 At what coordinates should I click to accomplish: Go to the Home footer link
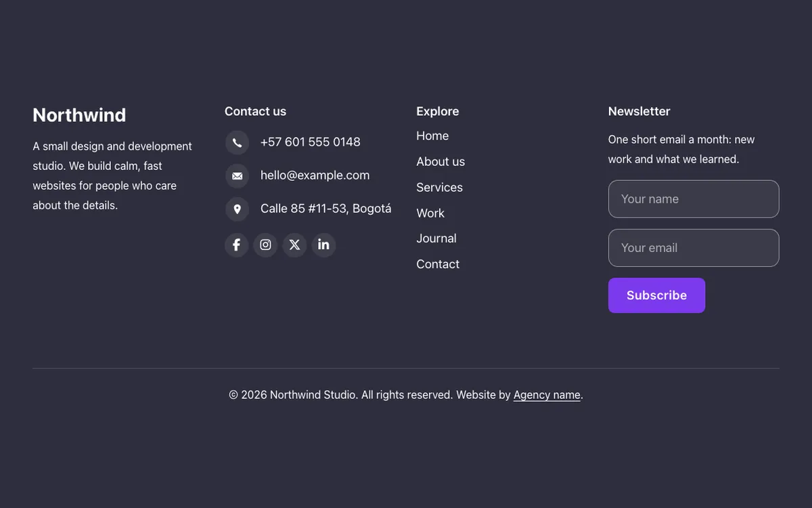click(x=432, y=136)
